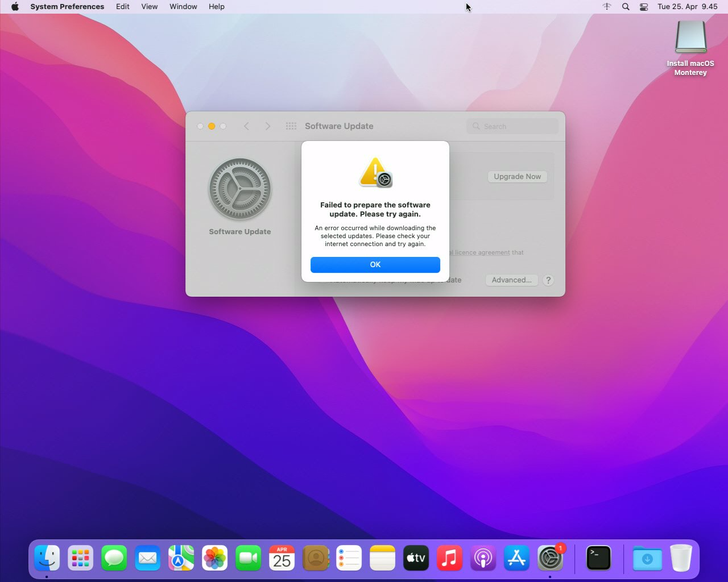Viewport: 728px width, 582px height.
Task: Minimize the Software Update window
Action: pos(212,126)
